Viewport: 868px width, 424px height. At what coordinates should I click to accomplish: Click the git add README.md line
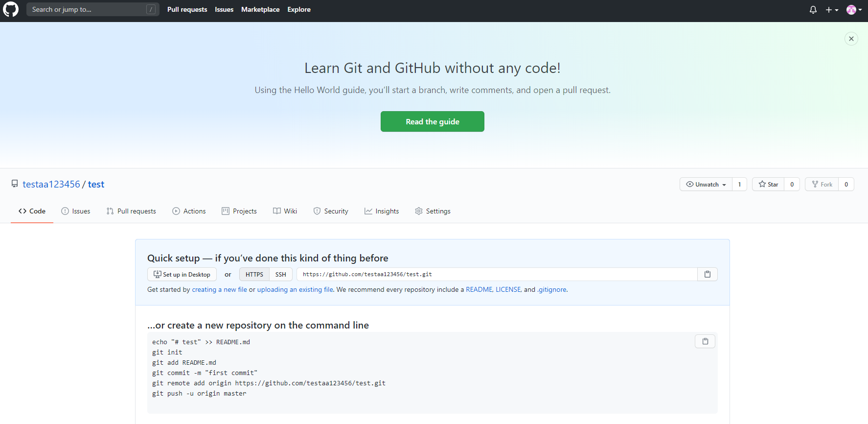[184, 362]
